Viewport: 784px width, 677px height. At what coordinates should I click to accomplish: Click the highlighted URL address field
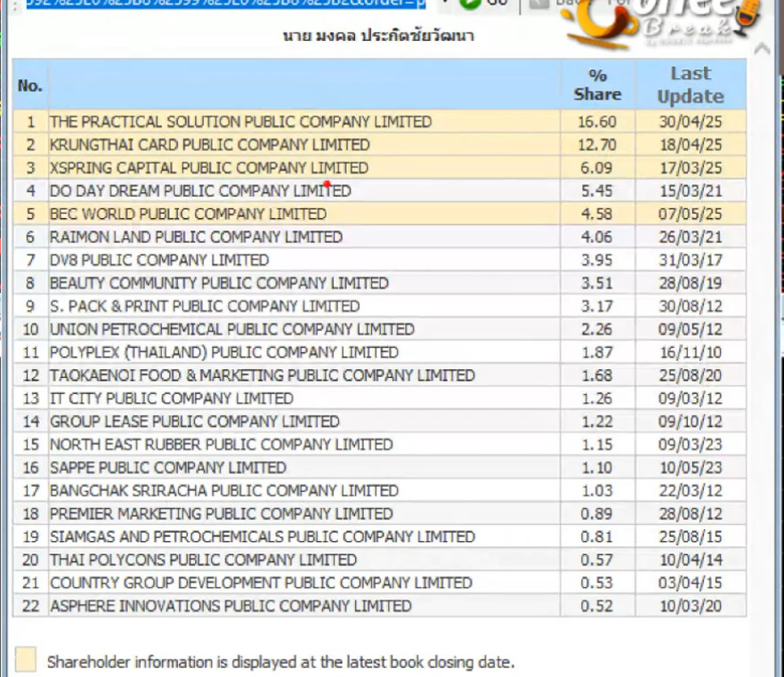click(x=225, y=4)
